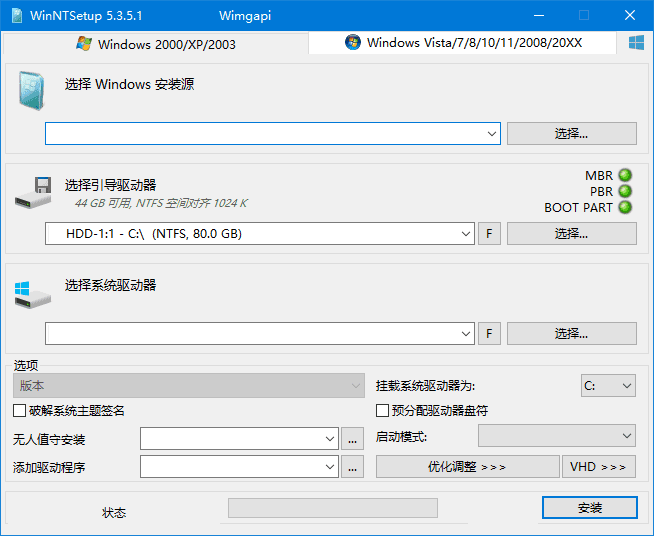Click the Windows logo icon at top right
654x536 pixels.
click(635, 43)
